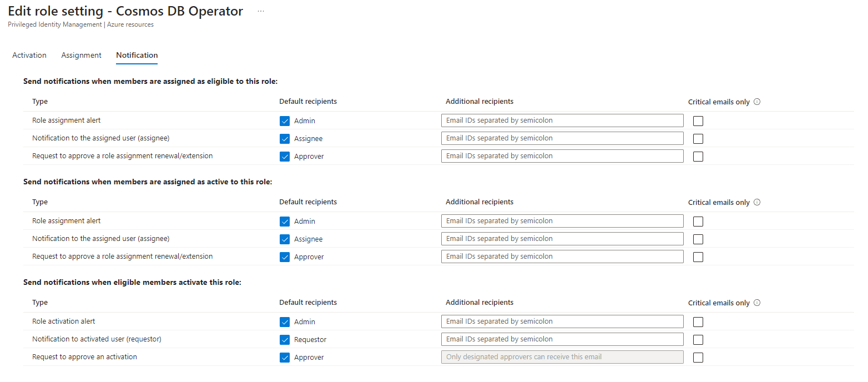Uncheck Admin recipient for Role activation alert
The height and width of the screenshot is (382, 868).
coord(285,322)
